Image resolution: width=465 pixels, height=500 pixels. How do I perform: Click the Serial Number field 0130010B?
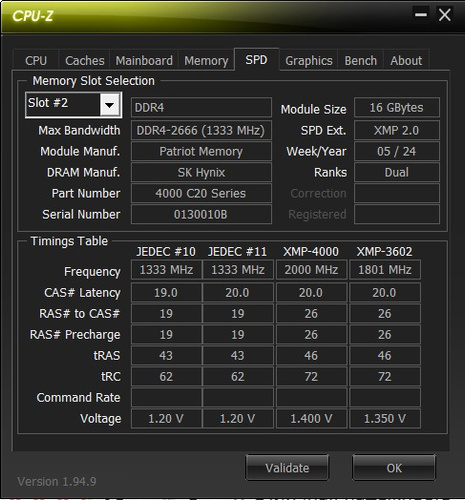point(201,214)
